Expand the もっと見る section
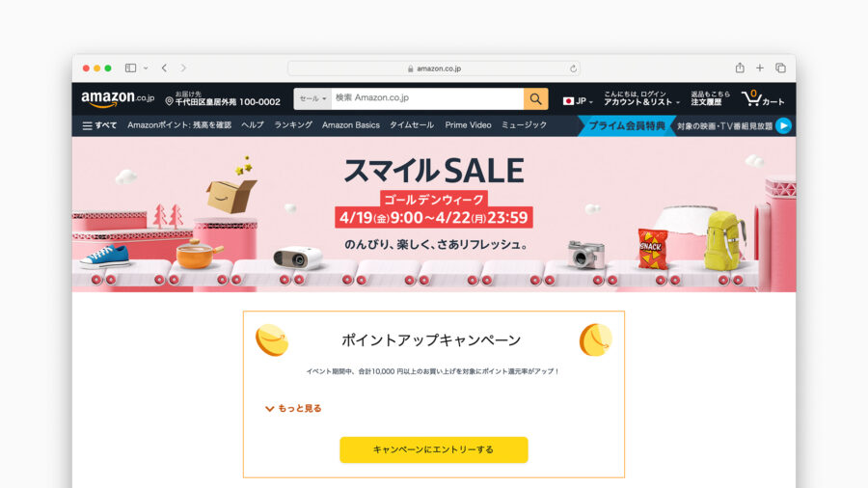This screenshot has height=488, width=868. (x=293, y=408)
